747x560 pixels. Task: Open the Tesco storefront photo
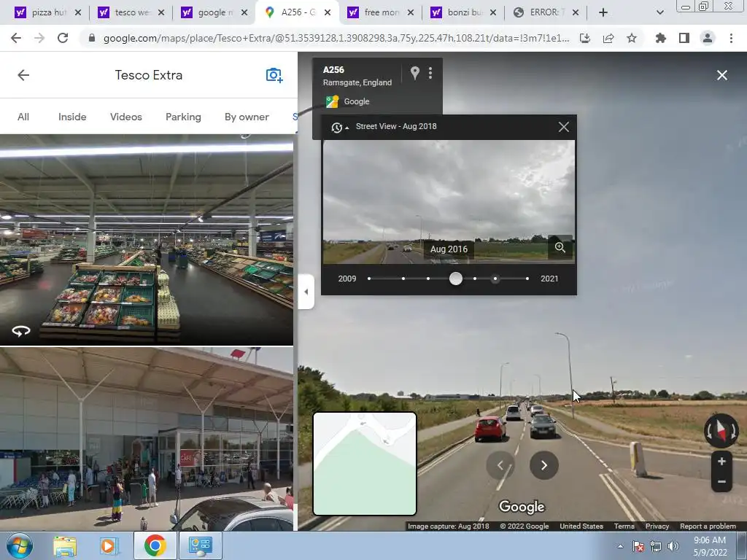click(x=146, y=439)
